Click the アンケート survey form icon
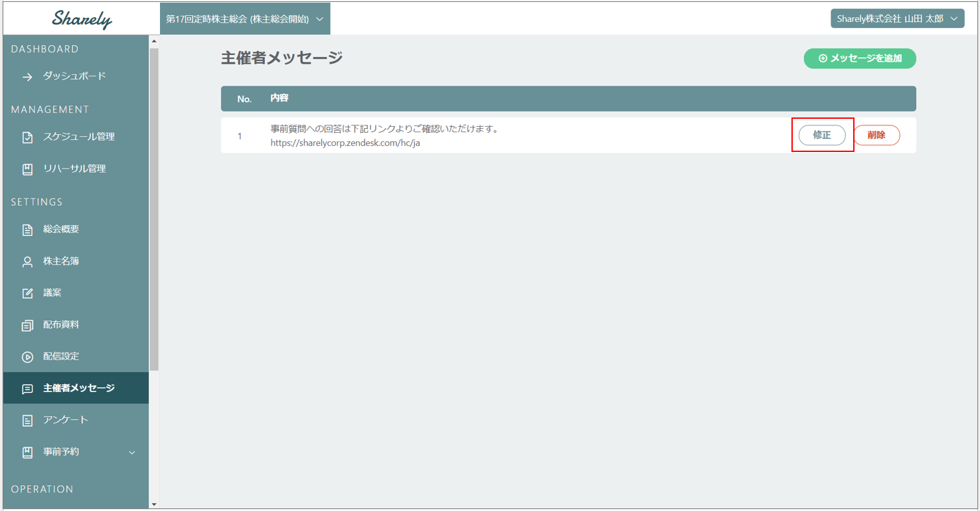 [x=27, y=420]
